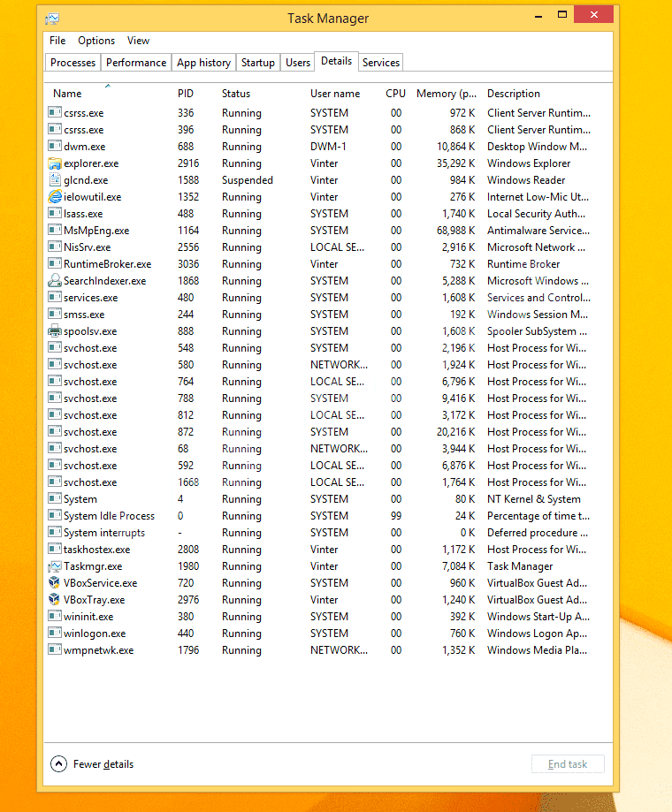
Task: Click the Task Manager title bar icon
Action: (52, 19)
